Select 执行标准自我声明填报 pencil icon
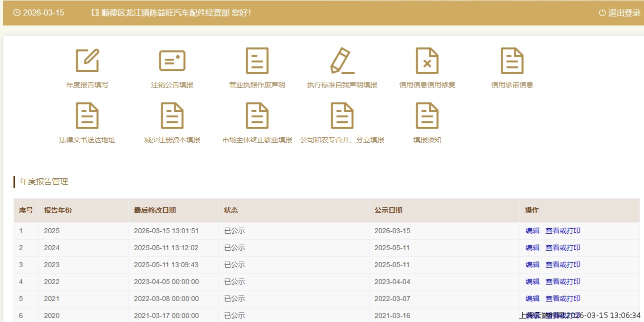 click(x=342, y=61)
